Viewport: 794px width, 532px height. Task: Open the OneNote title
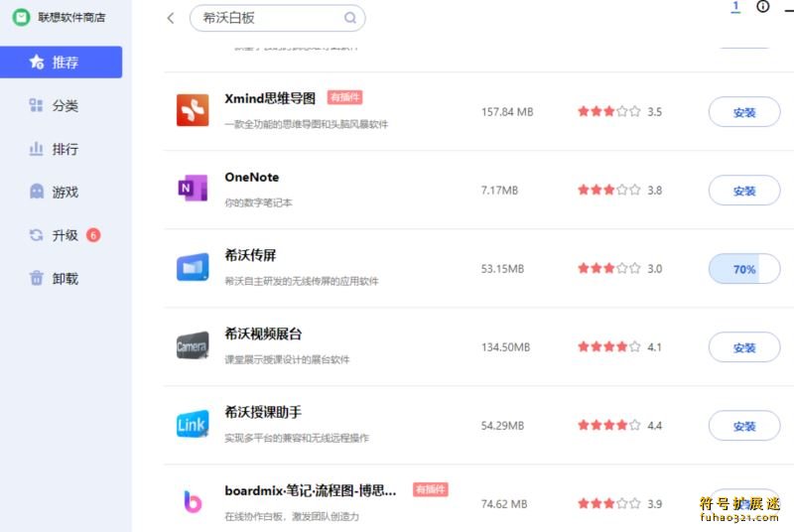(252, 177)
